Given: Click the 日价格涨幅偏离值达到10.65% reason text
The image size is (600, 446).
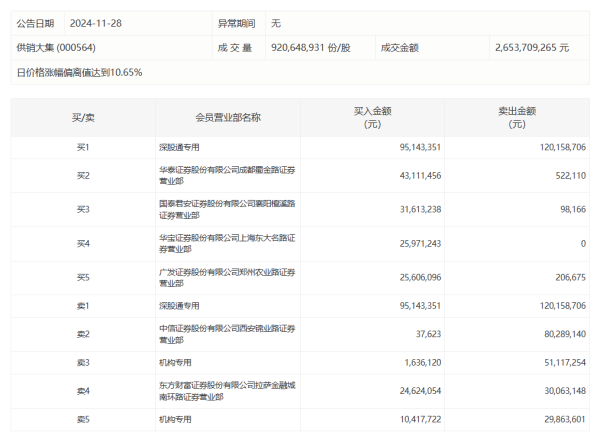Looking at the screenshot, I should pyautogui.click(x=80, y=72).
